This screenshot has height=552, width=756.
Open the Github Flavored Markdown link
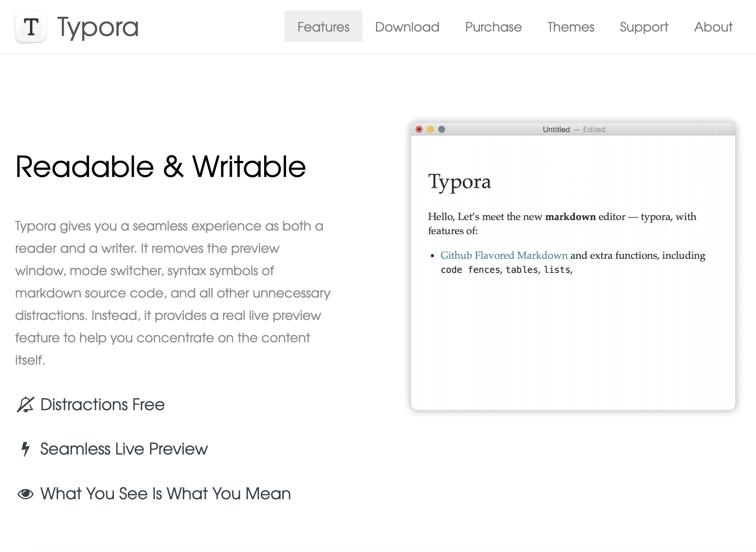[504, 255]
